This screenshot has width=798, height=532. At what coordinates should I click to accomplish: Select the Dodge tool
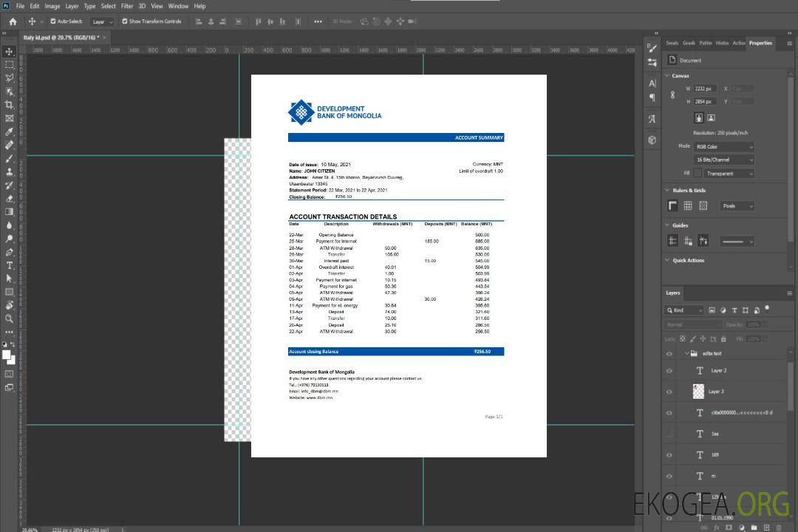point(9,238)
